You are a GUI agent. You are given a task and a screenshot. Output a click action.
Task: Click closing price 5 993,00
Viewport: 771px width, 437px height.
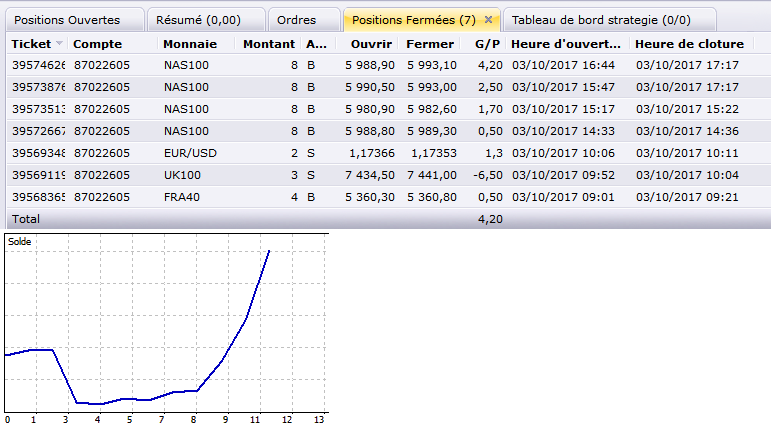pyautogui.click(x=432, y=87)
